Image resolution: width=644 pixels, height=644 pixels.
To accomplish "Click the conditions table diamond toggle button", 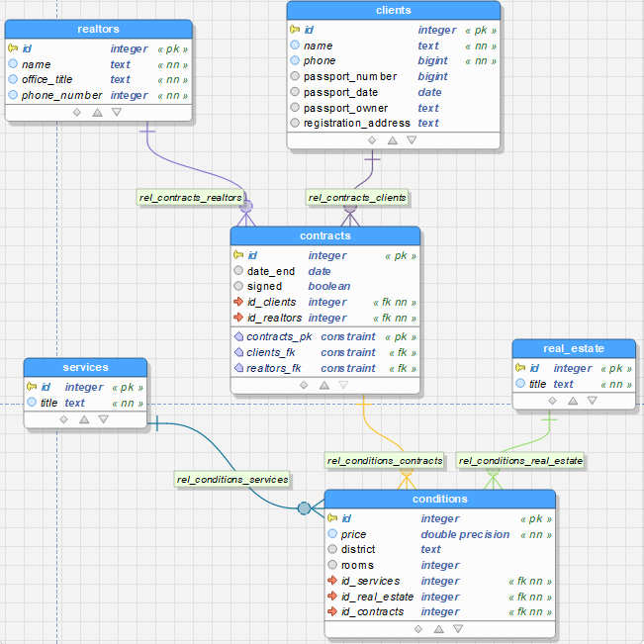I will coord(418,629).
